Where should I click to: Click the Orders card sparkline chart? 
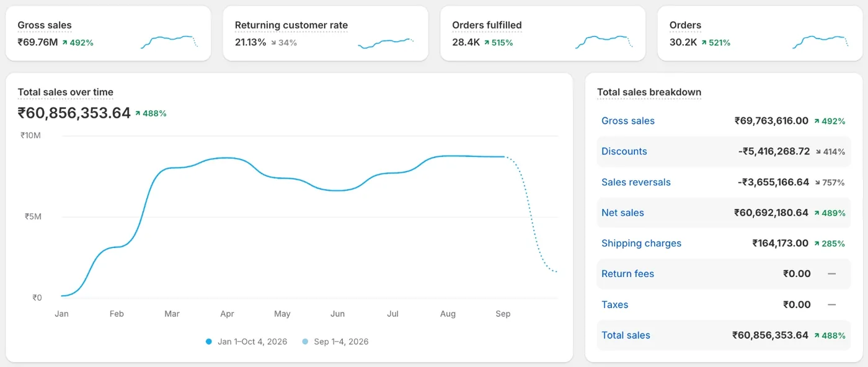[821, 42]
